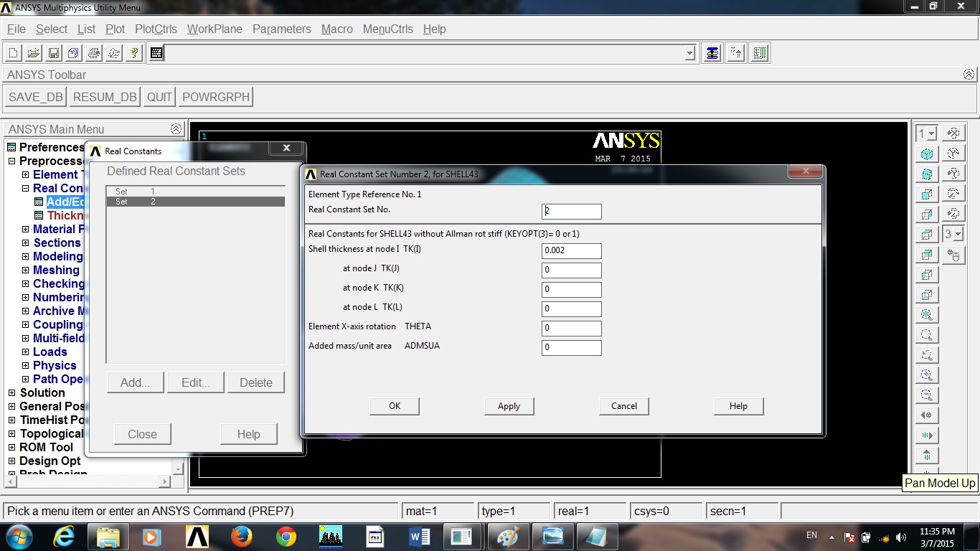Open the Parameters menu
Image resolution: width=980 pixels, height=551 pixels.
point(282,29)
